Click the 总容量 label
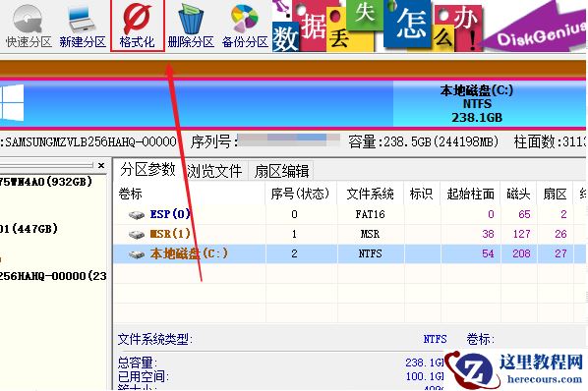Viewport: 588px width, 391px height. point(138,363)
